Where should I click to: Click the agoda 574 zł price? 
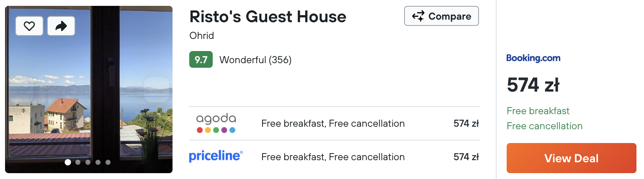coord(466,123)
